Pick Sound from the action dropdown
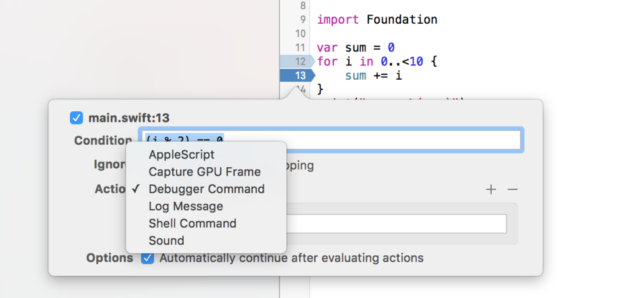This screenshot has height=298, width=644. click(x=166, y=240)
